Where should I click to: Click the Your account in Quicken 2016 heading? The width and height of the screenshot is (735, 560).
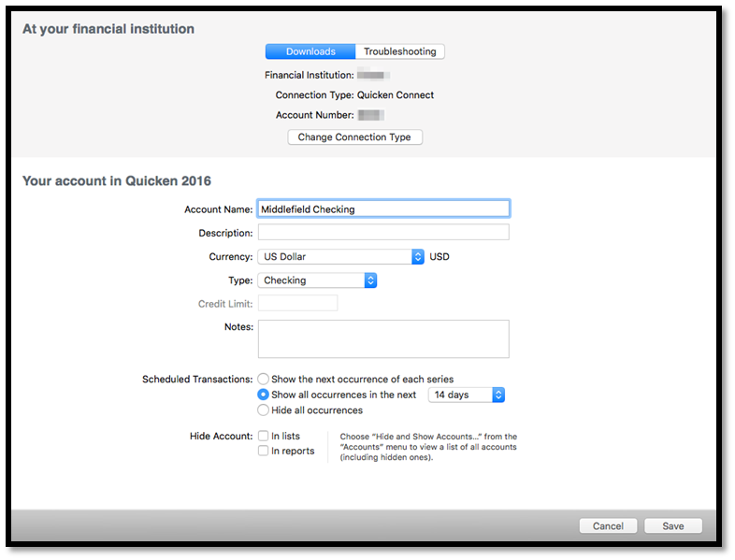point(117,180)
